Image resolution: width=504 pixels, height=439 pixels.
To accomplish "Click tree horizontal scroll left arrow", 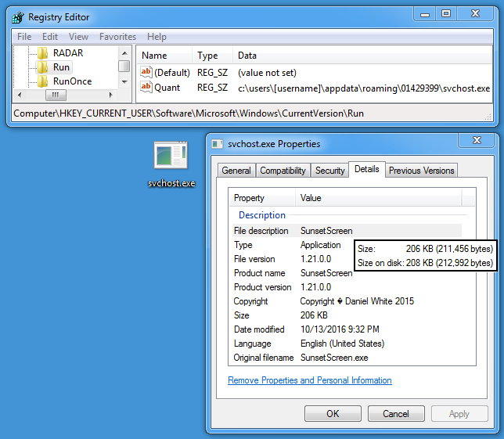I will click(x=20, y=95).
